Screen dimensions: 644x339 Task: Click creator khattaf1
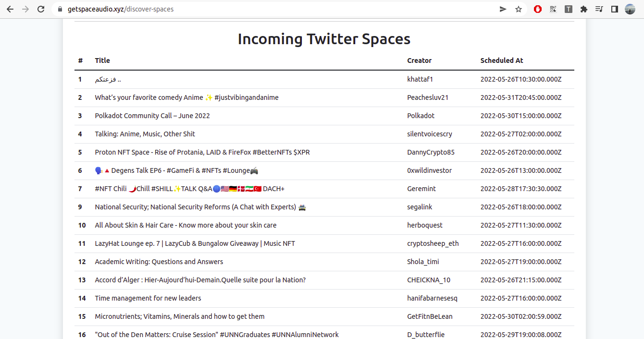420,79
